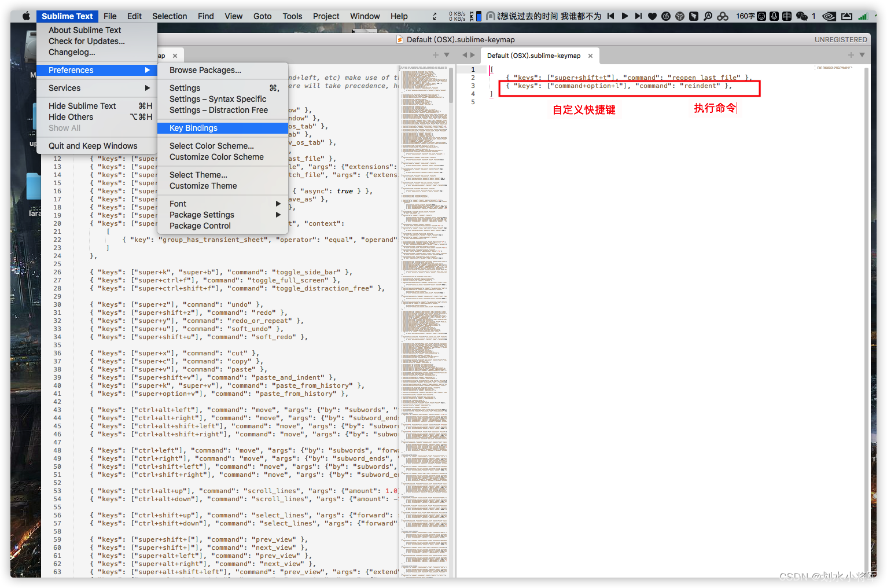Open the Apple menu
887x588 pixels.
coord(26,16)
